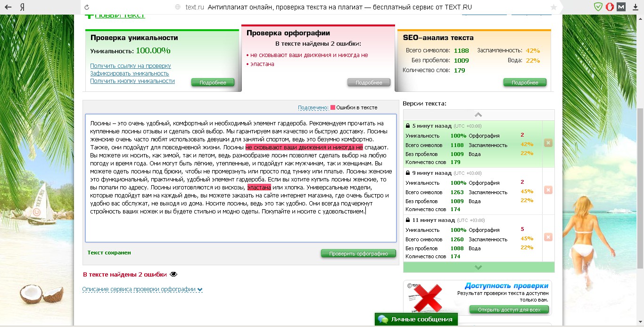The height and width of the screenshot is (327, 644).
Task: Click the red X availability image
Action: click(428, 298)
